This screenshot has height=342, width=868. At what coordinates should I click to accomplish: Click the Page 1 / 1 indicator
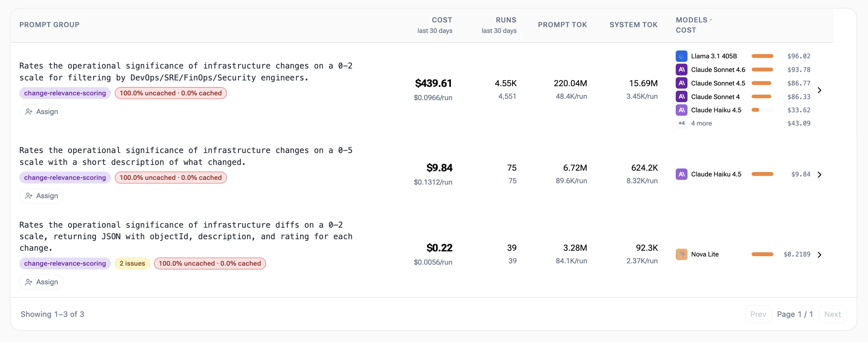pyautogui.click(x=795, y=314)
